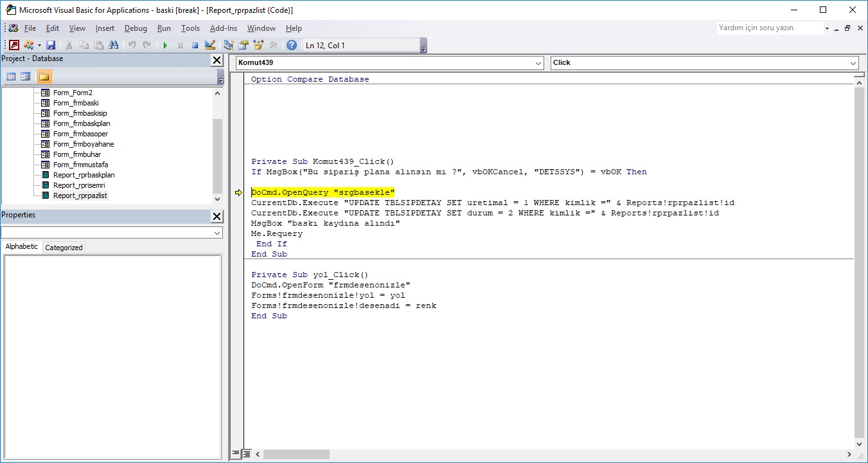Toggle Design Mode icon

point(210,45)
